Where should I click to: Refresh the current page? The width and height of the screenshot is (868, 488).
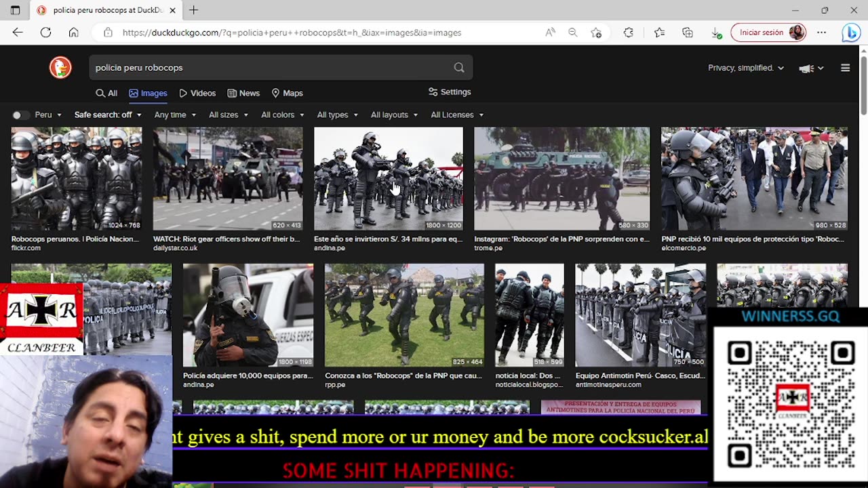tap(45, 33)
